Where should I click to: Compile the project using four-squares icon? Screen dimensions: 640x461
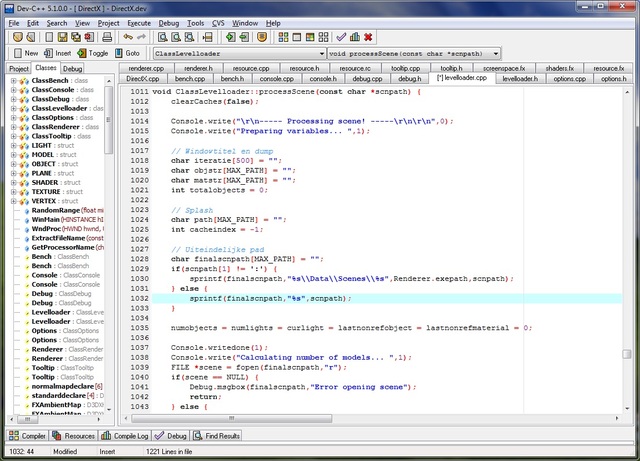pos(283,37)
